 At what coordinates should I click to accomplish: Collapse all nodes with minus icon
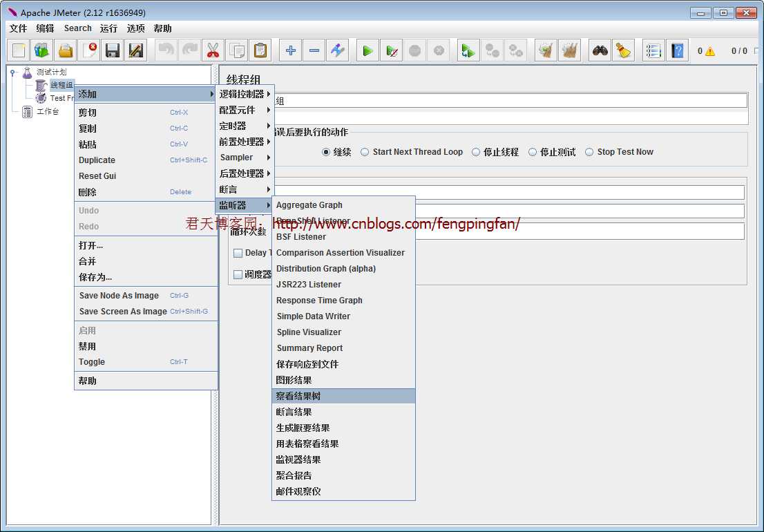coord(314,50)
